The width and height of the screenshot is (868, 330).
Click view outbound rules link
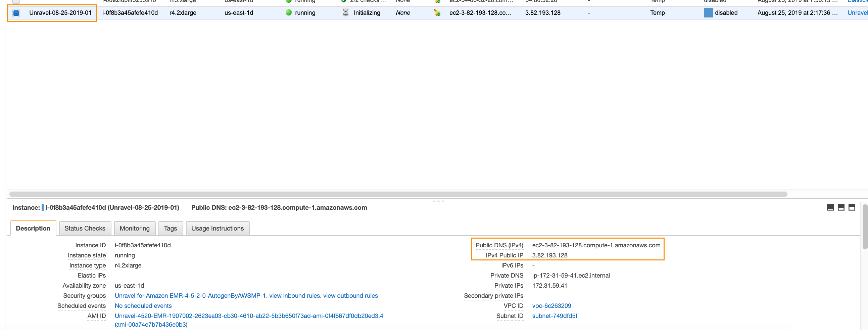(350, 296)
